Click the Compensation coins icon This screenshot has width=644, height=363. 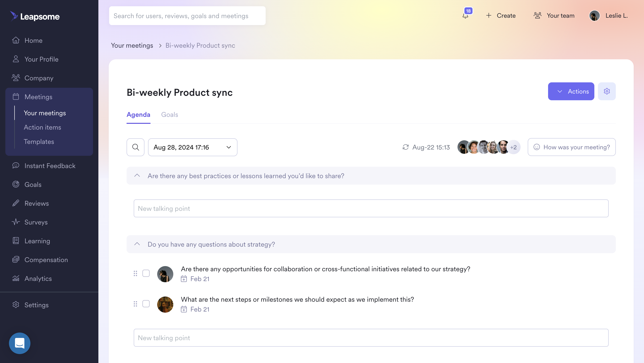coord(16,259)
